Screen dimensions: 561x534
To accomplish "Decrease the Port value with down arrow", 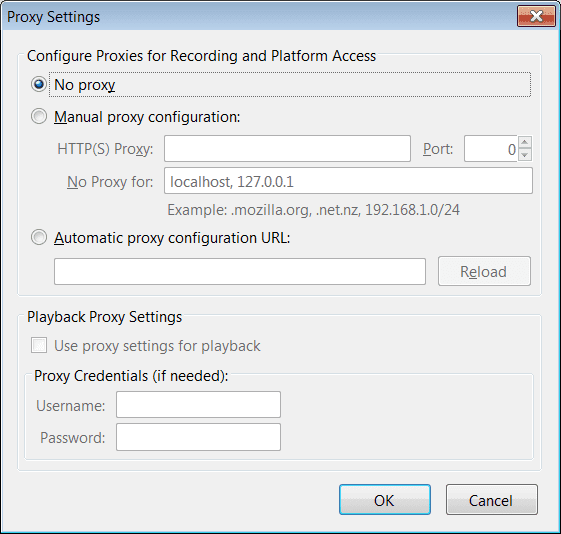I will click(525, 155).
